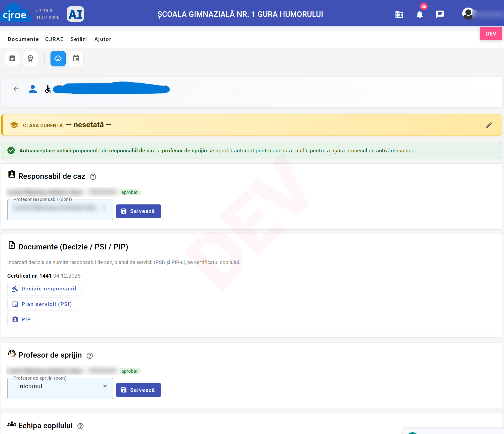
Task: Open the AI assistant icon
Action: tap(75, 14)
